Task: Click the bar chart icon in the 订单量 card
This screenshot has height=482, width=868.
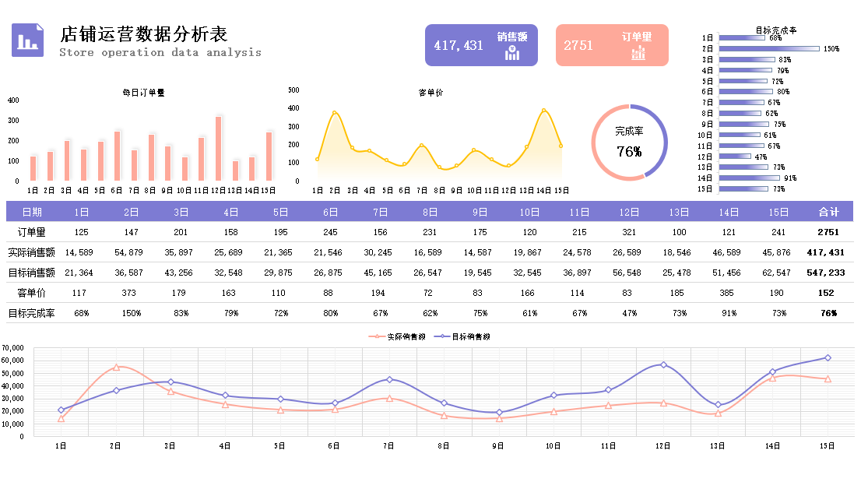Action: click(638, 52)
